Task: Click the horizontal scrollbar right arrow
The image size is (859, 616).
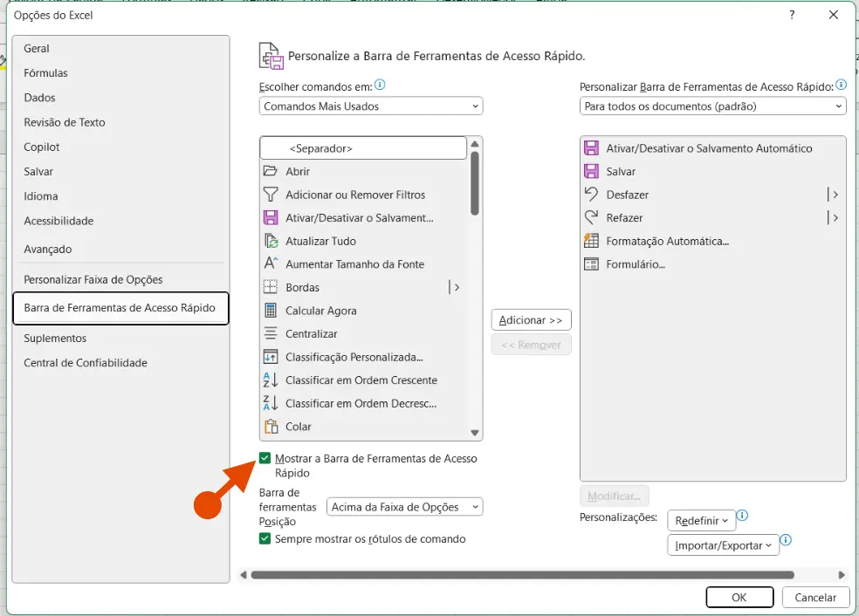Action: tap(842, 575)
